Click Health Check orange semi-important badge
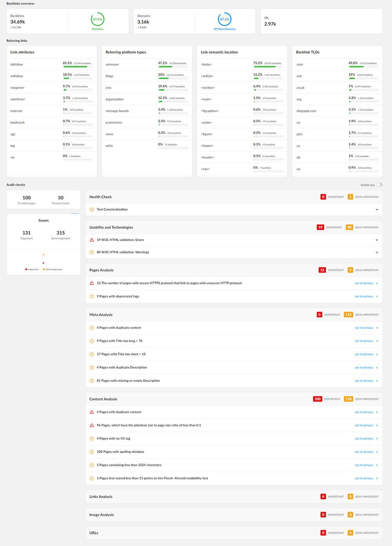 tap(350, 197)
